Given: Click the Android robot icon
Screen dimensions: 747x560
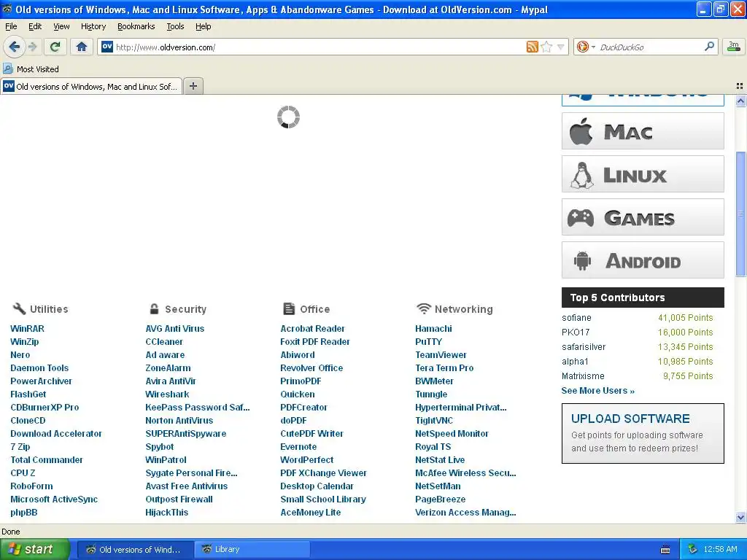Looking at the screenshot, I should pos(582,260).
